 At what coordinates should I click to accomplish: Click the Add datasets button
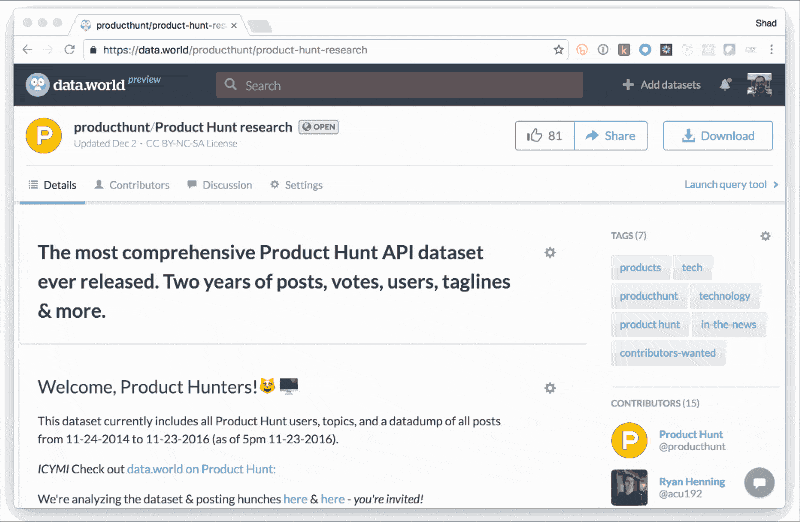662,85
